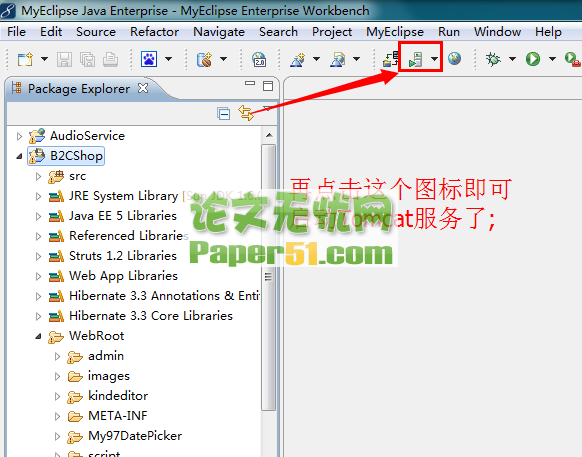Open dropdown beside the first wizard icon
Viewport: 582px width, 457px height.
(x=316, y=59)
